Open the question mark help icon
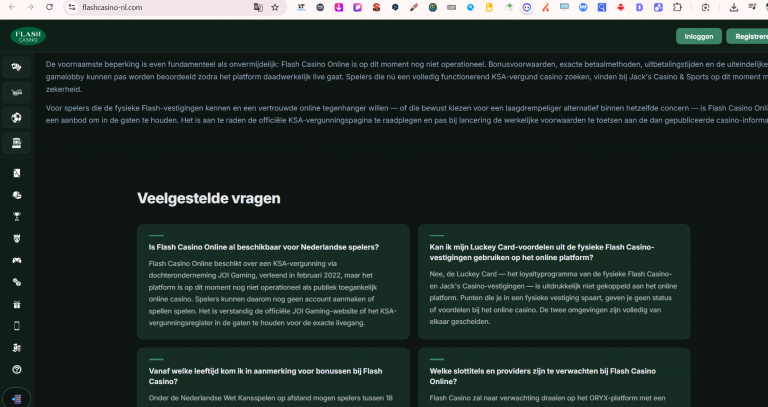The image size is (768, 407). (x=17, y=370)
